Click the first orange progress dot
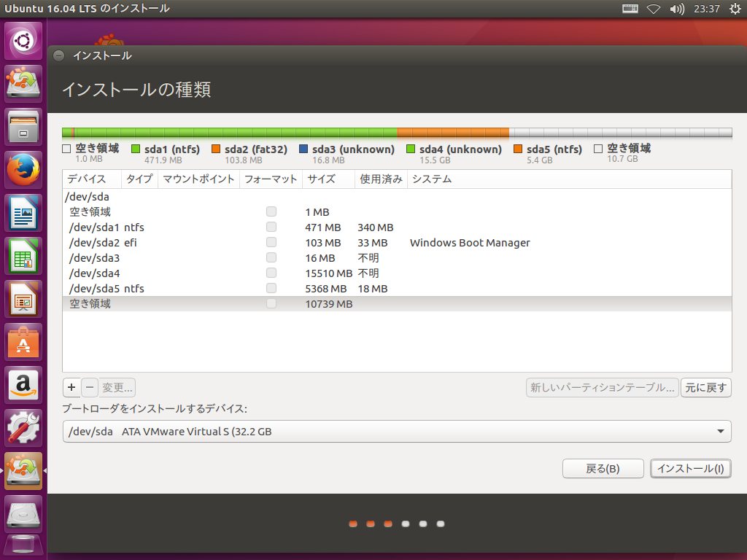 (x=353, y=524)
